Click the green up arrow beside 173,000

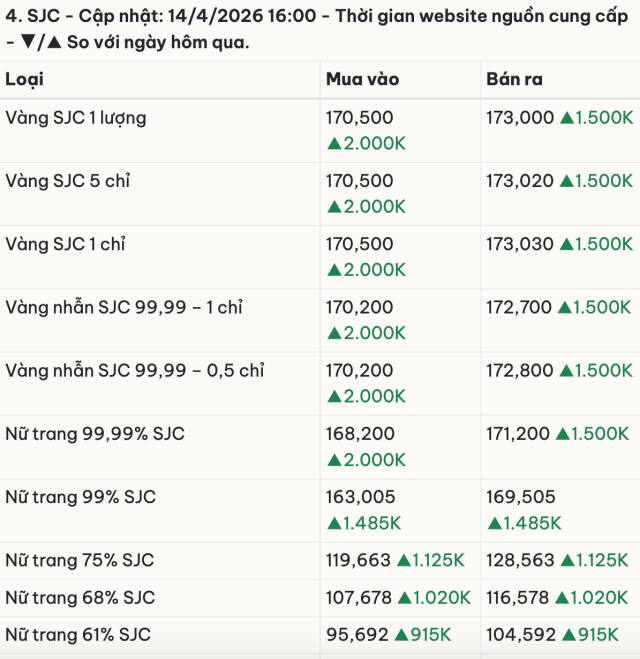pyautogui.click(x=567, y=118)
